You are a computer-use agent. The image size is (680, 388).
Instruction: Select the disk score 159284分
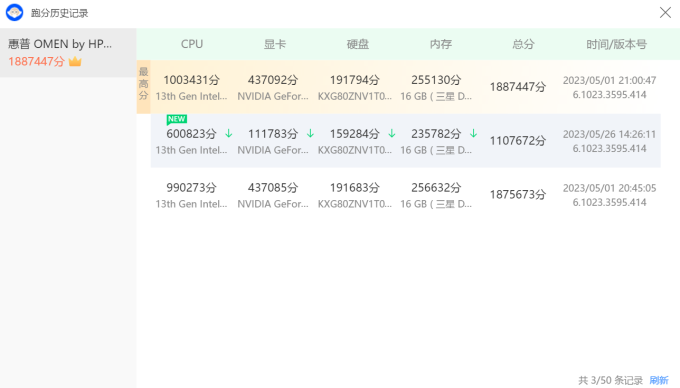click(354, 134)
